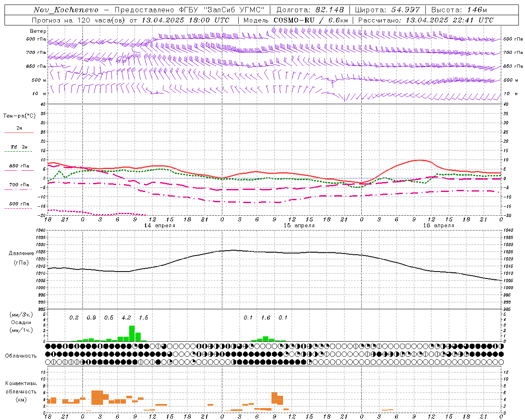Select the Тем-ра(°C) axis title
This screenshot has height=420, width=525.
[x=19, y=116]
